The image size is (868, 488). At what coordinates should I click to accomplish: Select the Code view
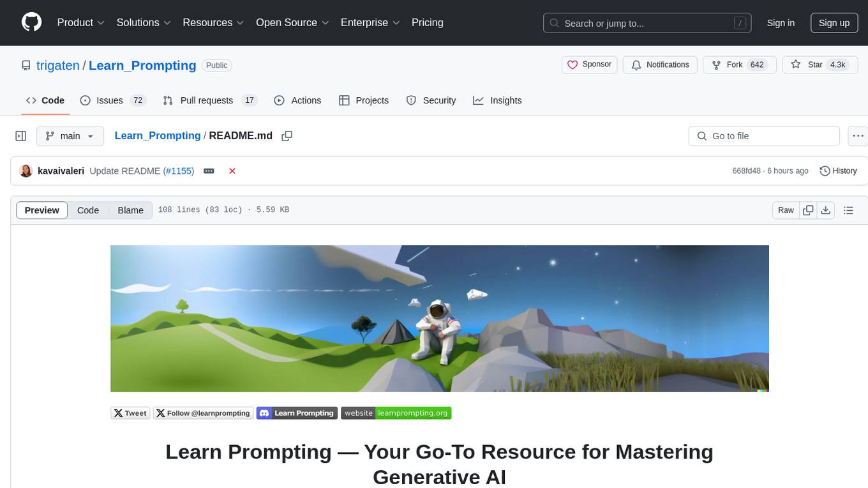[88, 210]
